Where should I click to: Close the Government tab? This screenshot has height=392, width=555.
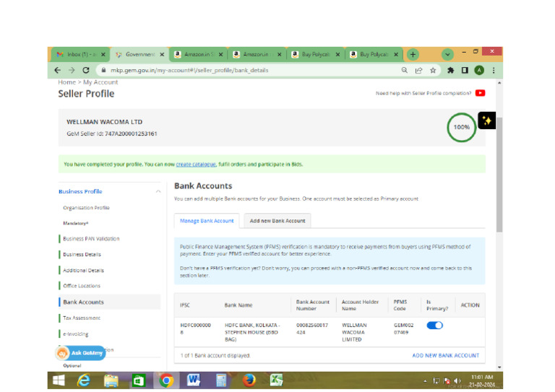point(162,54)
